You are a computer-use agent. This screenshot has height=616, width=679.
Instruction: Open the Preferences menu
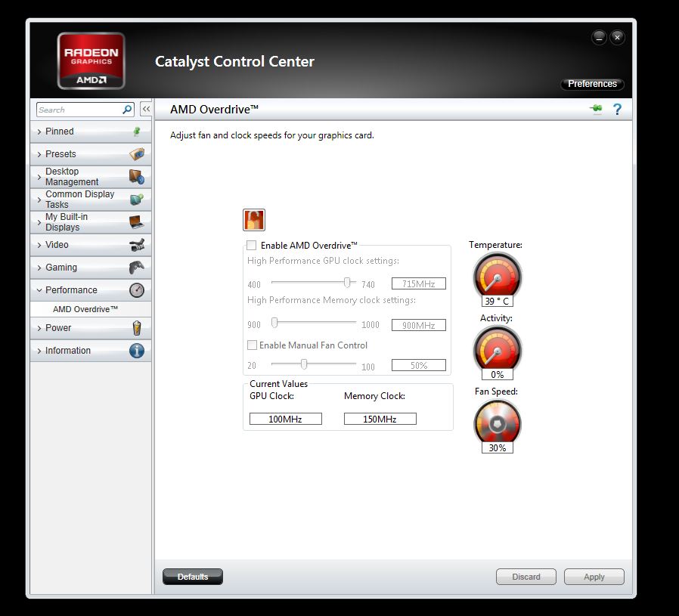592,84
